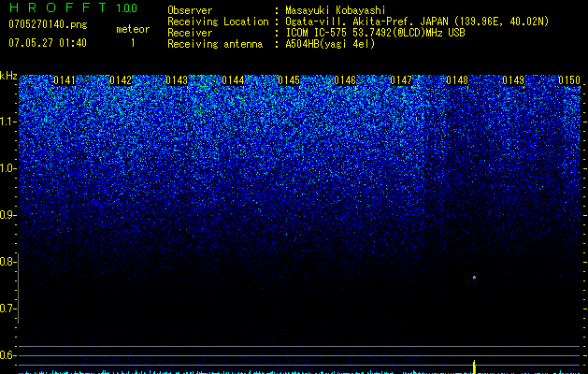
Task: Click the 'Receiver' field label
Action: 190,33
